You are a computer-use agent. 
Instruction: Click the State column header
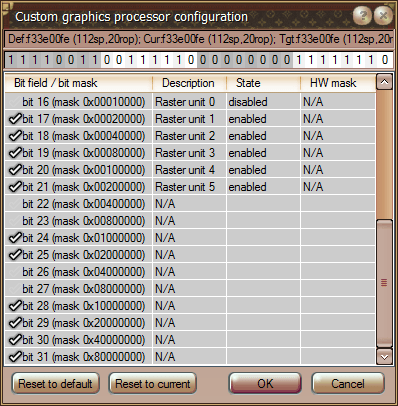click(263, 83)
